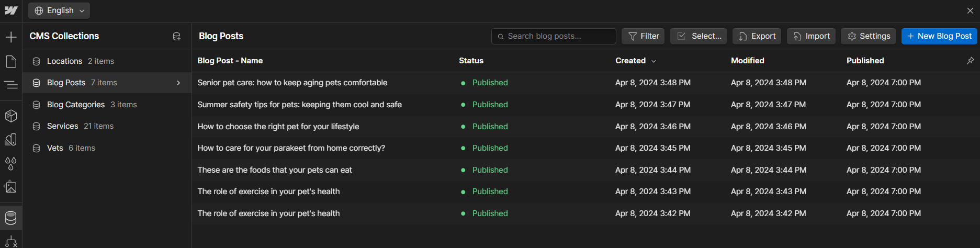Open the Variables droplets icon
980x248 pixels.
[x=11, y=164]
